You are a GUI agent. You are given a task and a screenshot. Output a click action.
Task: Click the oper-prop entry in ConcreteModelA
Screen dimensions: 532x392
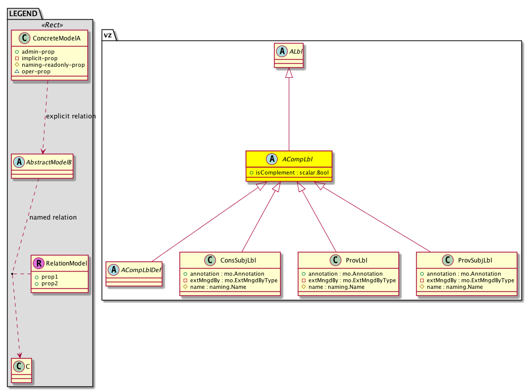point(35,72)
